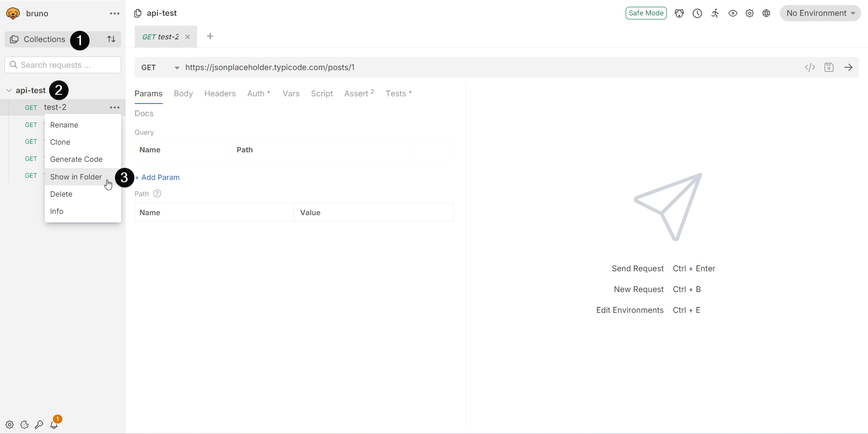Click the sort collections arrows icon
Screen dimensions: 868x434
pyautogui.click(x=111, y=39)
